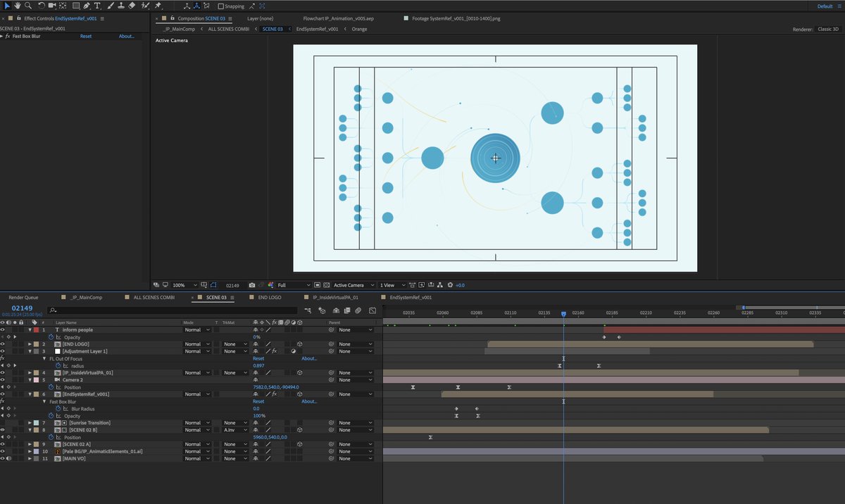The width and height of the screenshot is (845, 504).
Task: Take a snapshot with the camera icon
Action: pyautogui.click(x=252, y=285)
